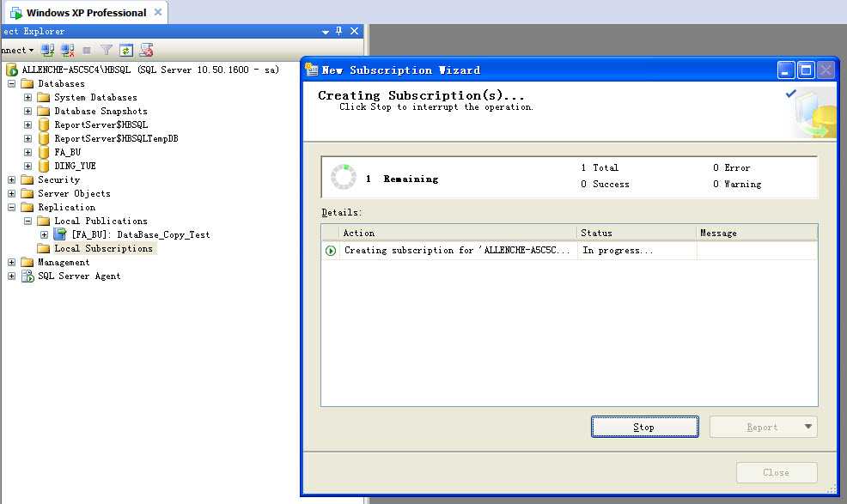
Task: Select the Windows XP Professional tab
Action: (x=87, y=12)
